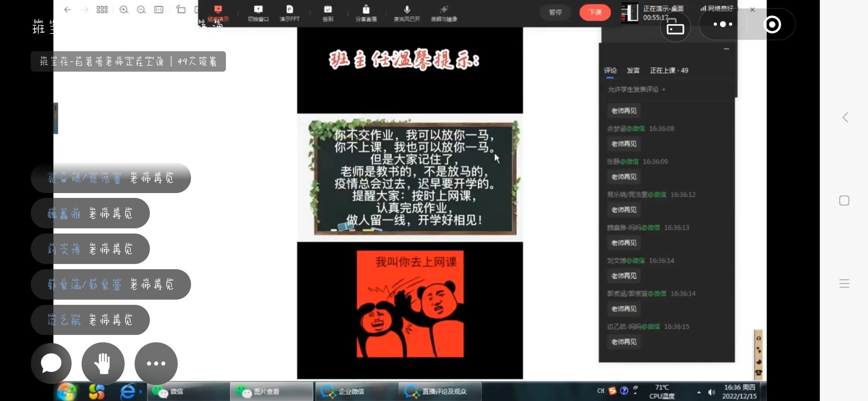Click the zoom in magnifier icon

pyautogui.click(x=124, y=10)
